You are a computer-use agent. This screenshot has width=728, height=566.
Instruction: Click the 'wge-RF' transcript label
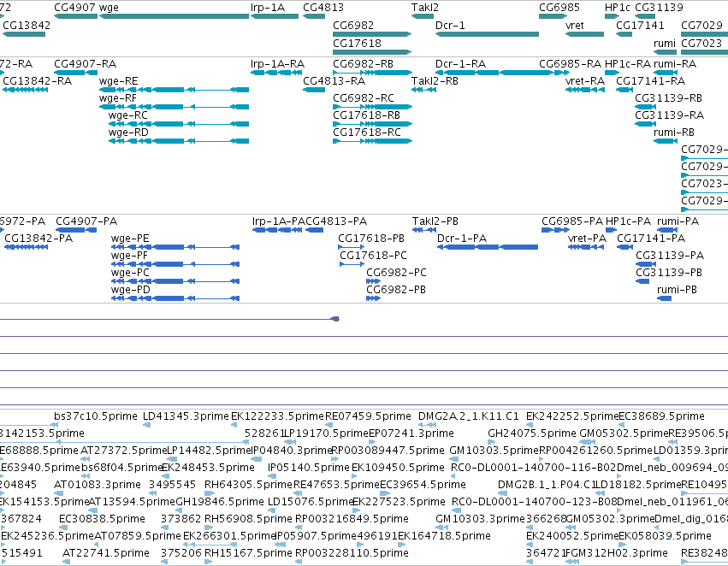point(118,98)
